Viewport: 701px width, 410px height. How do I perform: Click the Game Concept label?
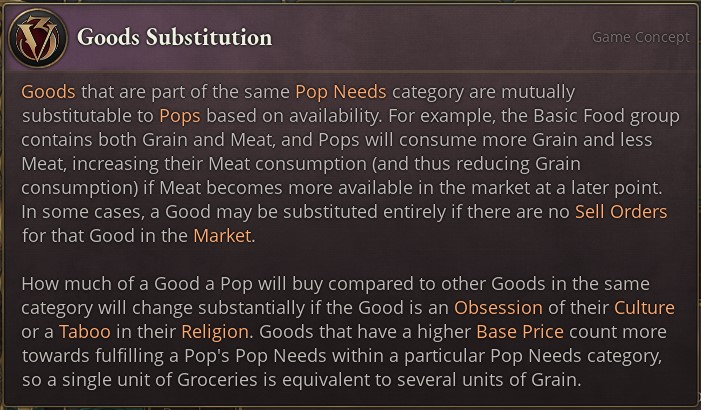point(640,37)
